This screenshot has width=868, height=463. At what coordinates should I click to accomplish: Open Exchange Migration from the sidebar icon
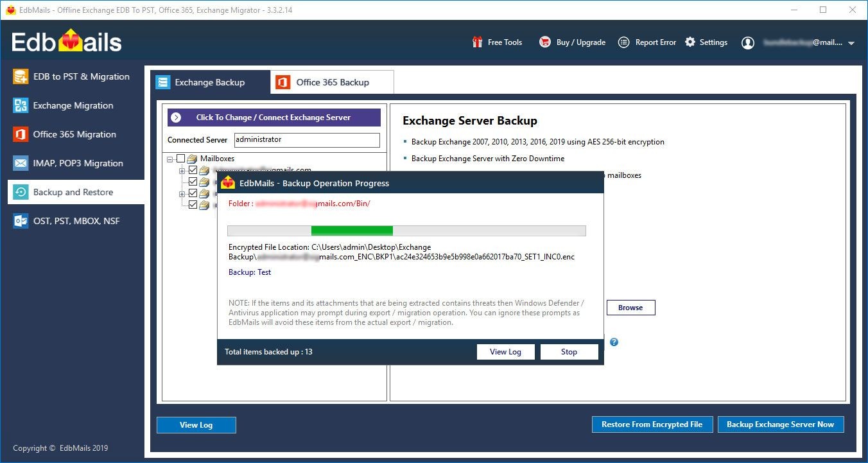click(x=21, y=105)
